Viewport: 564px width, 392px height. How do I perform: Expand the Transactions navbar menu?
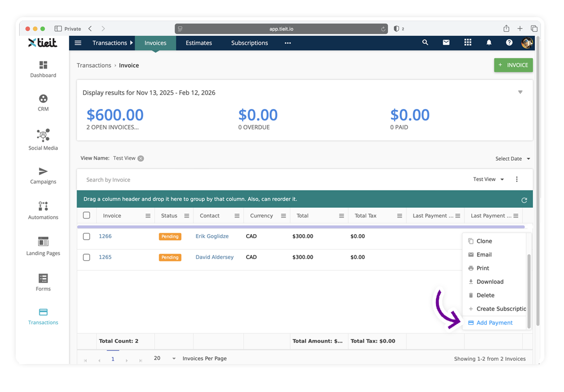tap(113, 43)
